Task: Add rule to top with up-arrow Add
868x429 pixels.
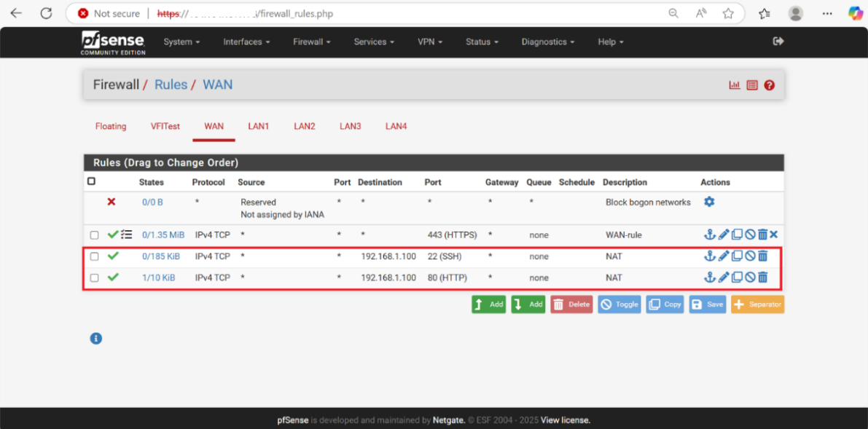Action: point(489,304)
